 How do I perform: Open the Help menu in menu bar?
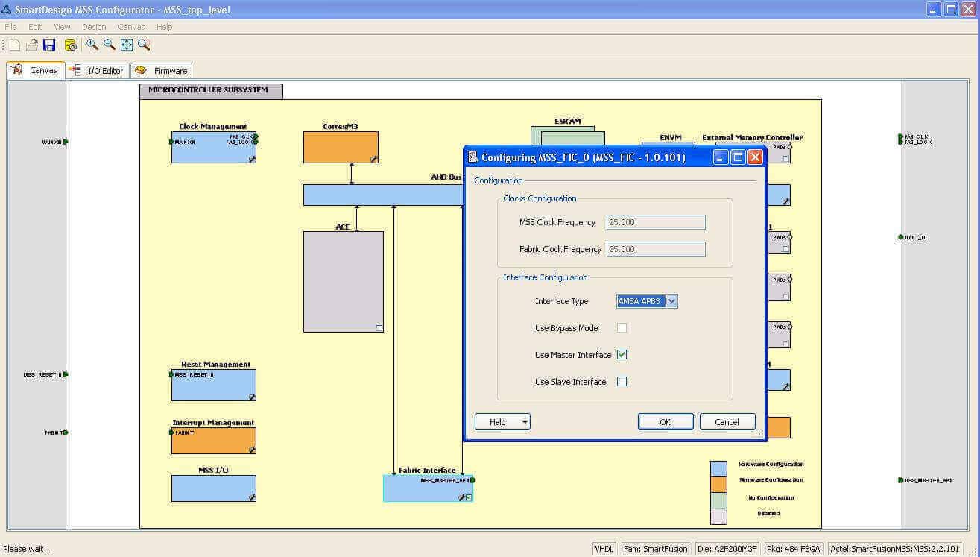[x=164, y=27]
